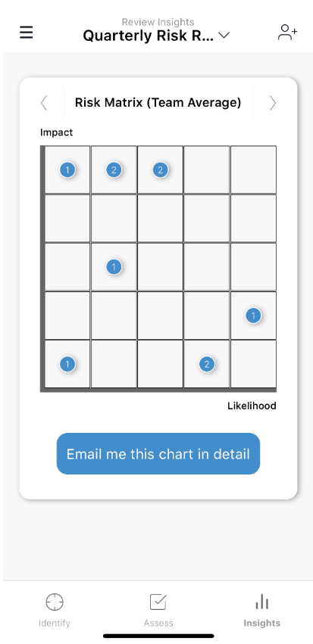Select risk bubble 1 in bottom-left matrix cell
The width and height of the screenshot is (313, 644).
(x=67, y=364)
